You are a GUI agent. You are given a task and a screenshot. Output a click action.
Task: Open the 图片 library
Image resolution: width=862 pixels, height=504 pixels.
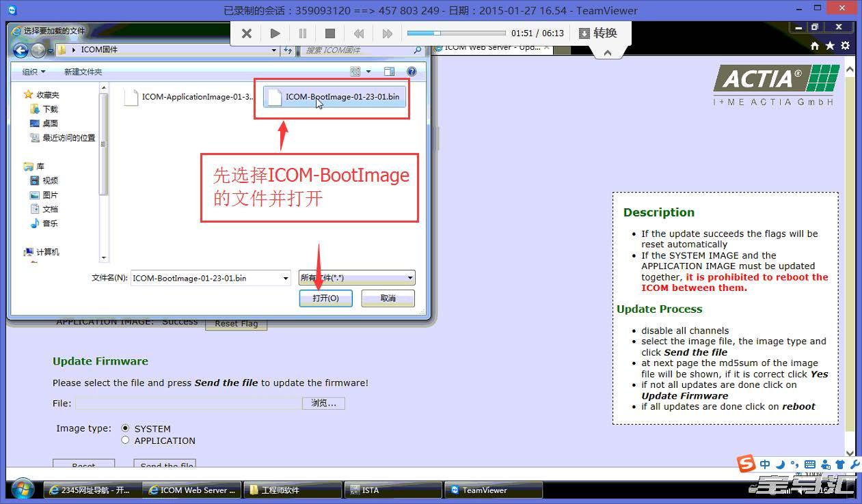pos(44,195)
